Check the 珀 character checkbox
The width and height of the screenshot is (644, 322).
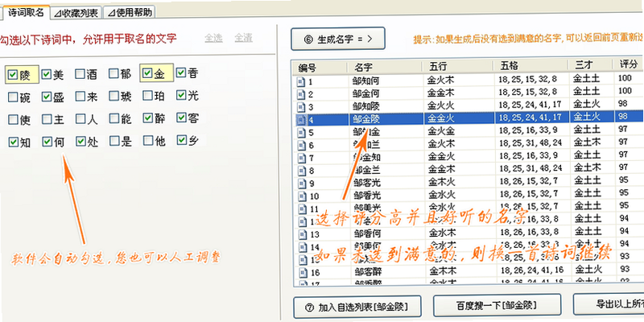click(147, 96)
